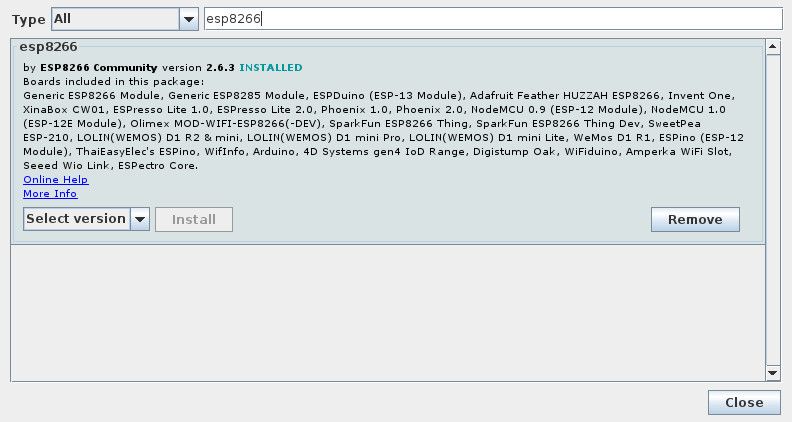Click the Install button
The image size is (792, 422).
point(194,219)
